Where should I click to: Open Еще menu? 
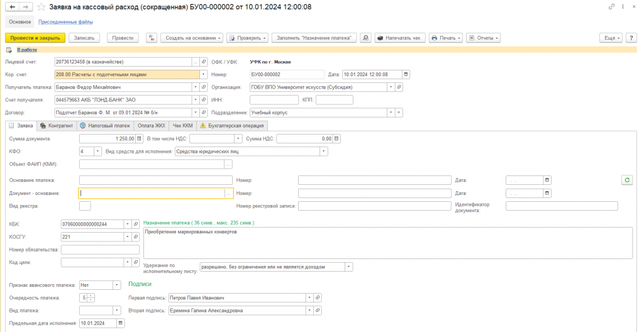[611, 38]
